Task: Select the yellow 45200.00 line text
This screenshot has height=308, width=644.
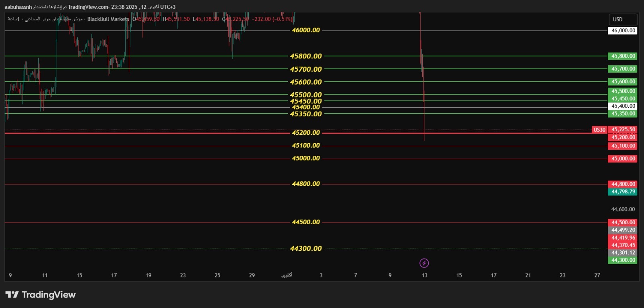Action: point(306,133)
